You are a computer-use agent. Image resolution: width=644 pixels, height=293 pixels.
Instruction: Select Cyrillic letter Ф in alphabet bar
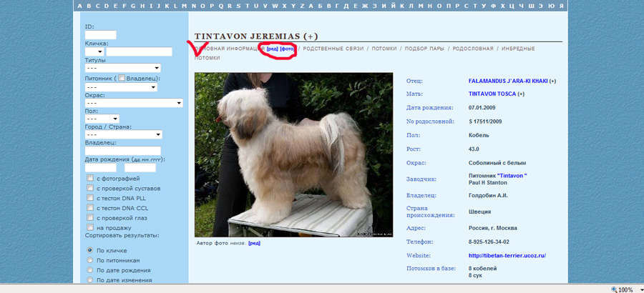[x=493, y=6]
